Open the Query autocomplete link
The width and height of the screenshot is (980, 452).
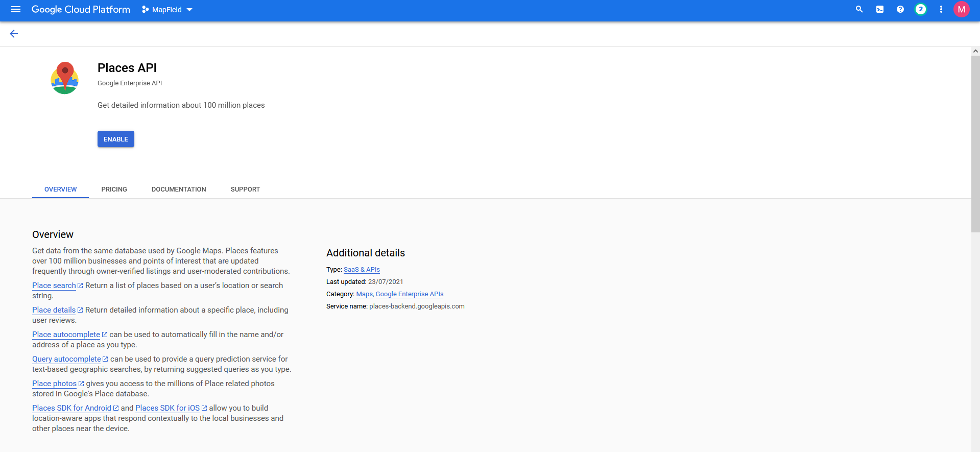tap(67, 359)
